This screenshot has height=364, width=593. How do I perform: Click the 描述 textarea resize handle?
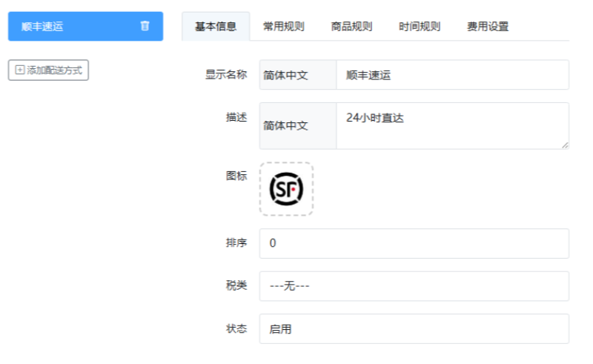tap(565, 145)
